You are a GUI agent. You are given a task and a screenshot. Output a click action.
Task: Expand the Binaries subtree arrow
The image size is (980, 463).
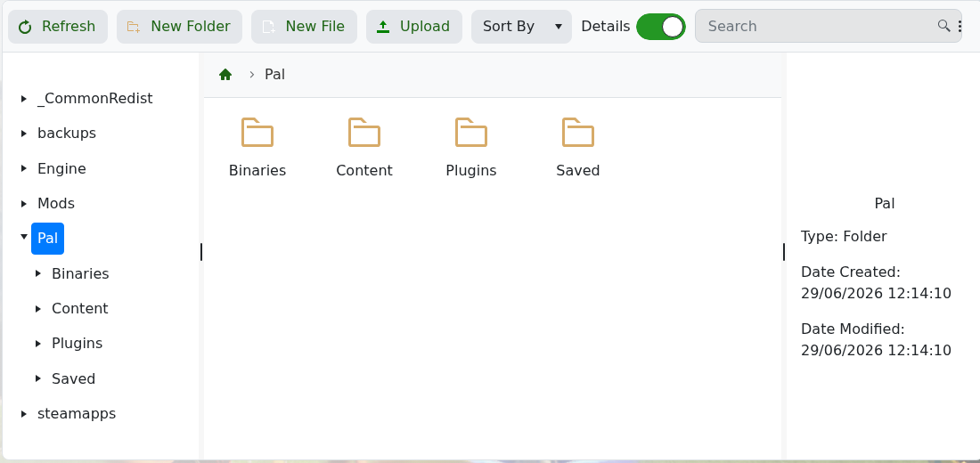pos(38,273)
